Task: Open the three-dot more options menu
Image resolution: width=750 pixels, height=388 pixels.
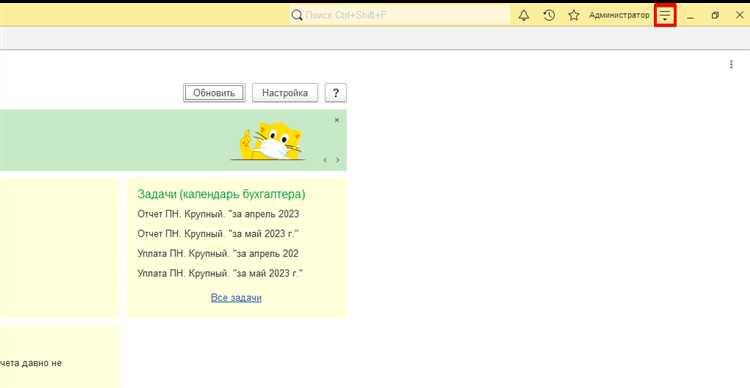Action: pos(731,64)
